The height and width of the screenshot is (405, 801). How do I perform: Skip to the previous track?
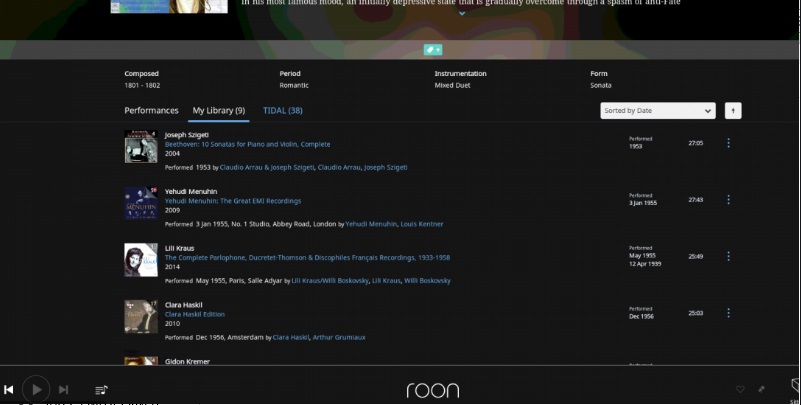click(x=9, y=389)
